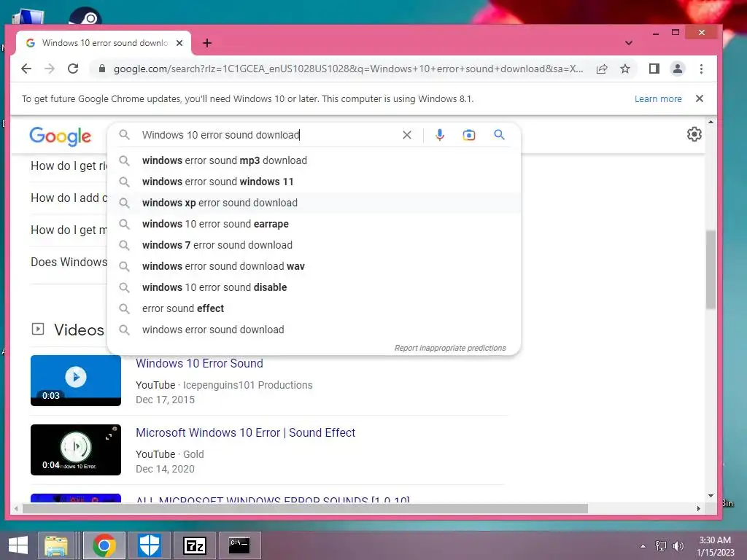Screen dimensions: 747x560
Task: Share this page from the address bar
Action: click(602, 69)
